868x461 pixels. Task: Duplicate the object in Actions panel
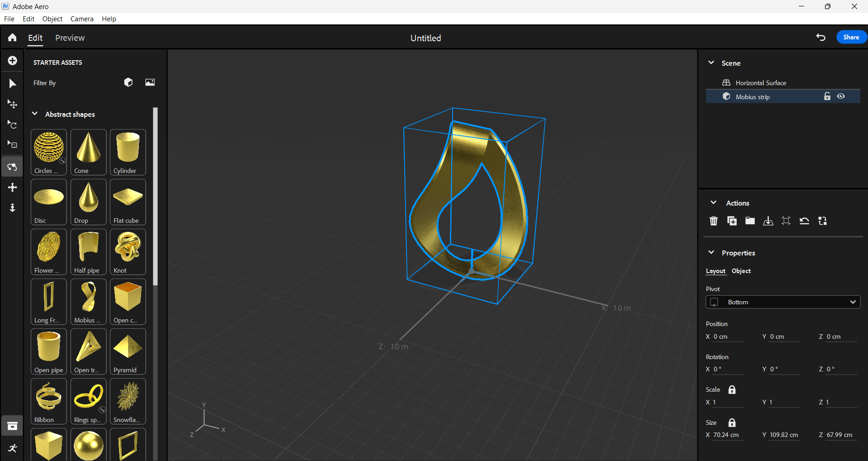click(x=732, y=221)
